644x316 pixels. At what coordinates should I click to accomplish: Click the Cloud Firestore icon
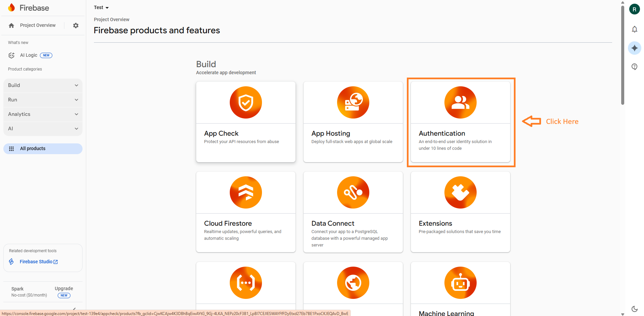pyautogui.click(x=246, y=192)
